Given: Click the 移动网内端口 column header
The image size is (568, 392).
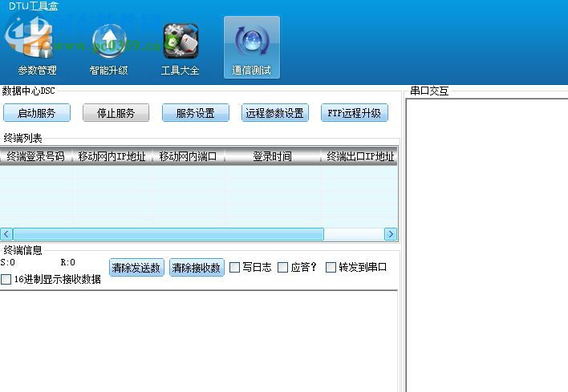Looking at the screenshot, I should point(189,156).
